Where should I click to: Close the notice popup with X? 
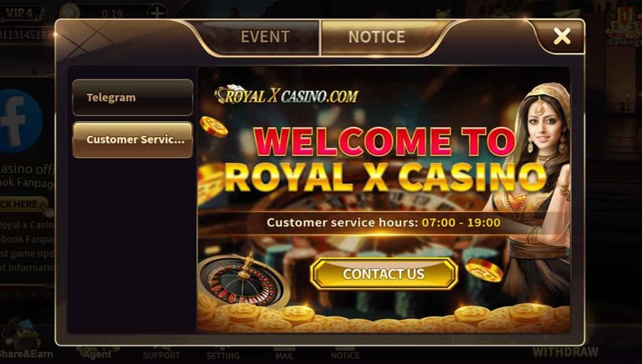click(562, 37)
